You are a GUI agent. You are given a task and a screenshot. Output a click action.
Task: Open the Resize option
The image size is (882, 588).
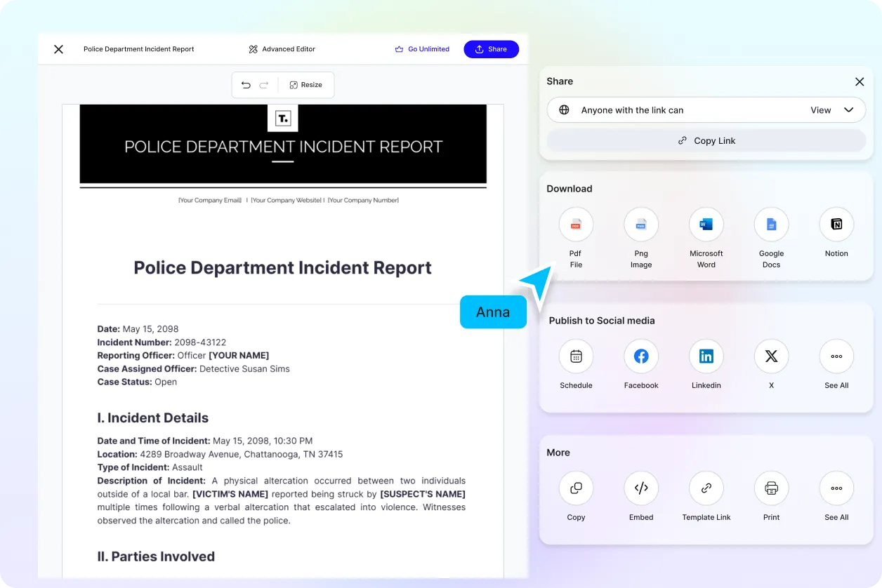pos(305,85)
